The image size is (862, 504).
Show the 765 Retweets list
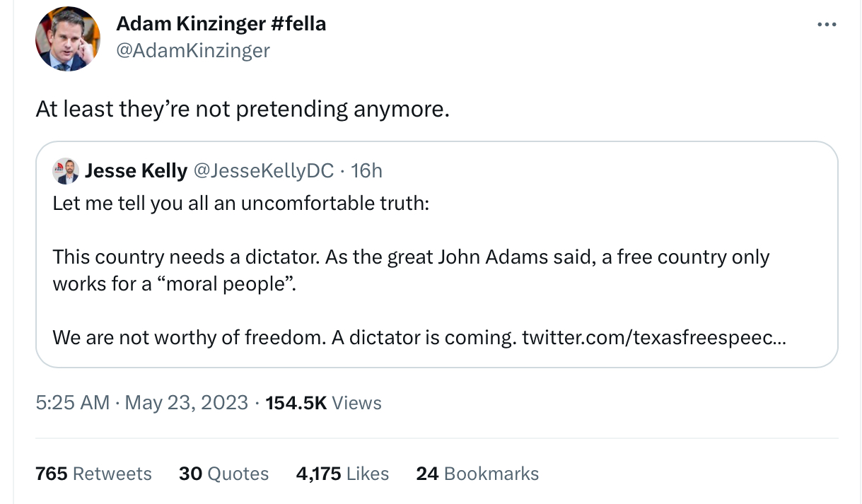[x=93, y=474]
